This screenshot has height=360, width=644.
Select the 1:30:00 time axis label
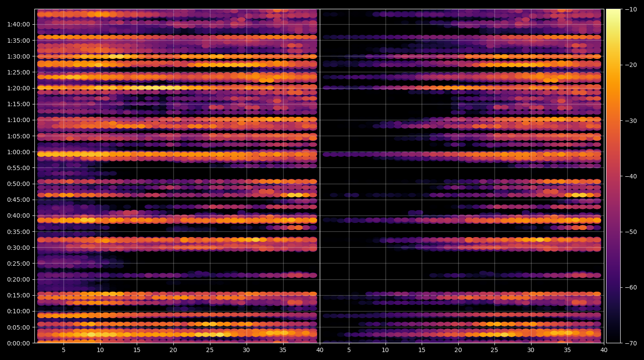click(x=19, y=56)
